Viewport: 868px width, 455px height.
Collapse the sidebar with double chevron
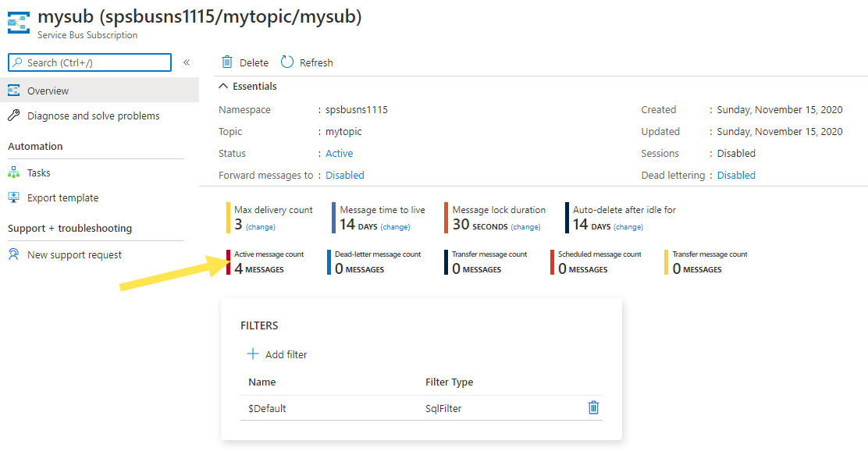[187, 62]
